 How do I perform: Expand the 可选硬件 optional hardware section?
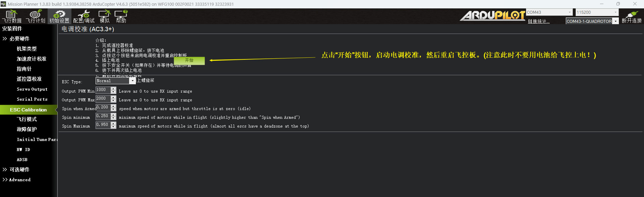click(x=16, y=169)
